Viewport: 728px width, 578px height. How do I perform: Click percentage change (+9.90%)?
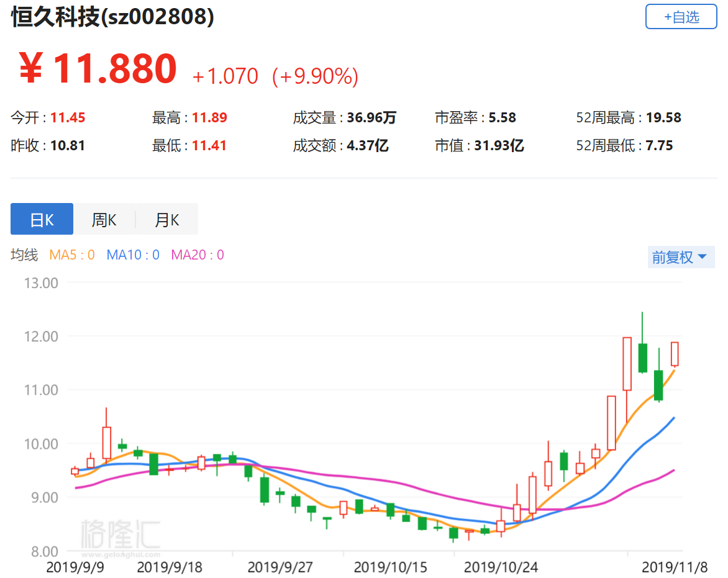pyautogui.click(x=316, y=76)
